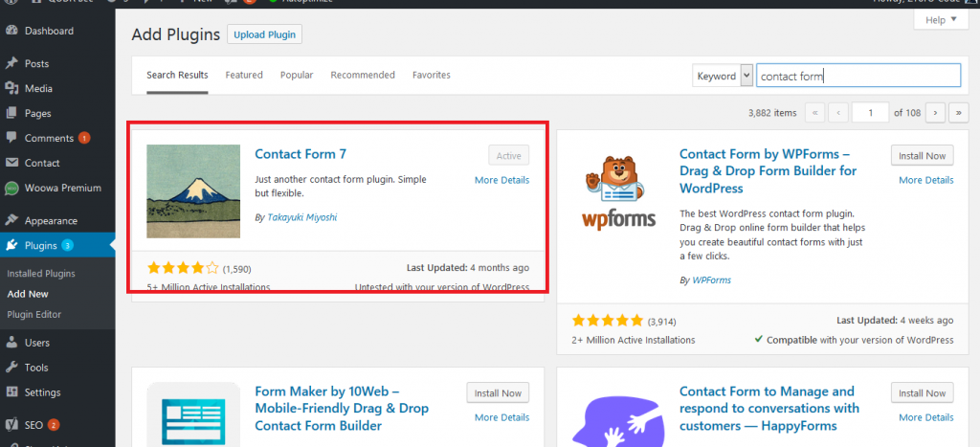Click SEO notification badge 2

click(54, 425)
